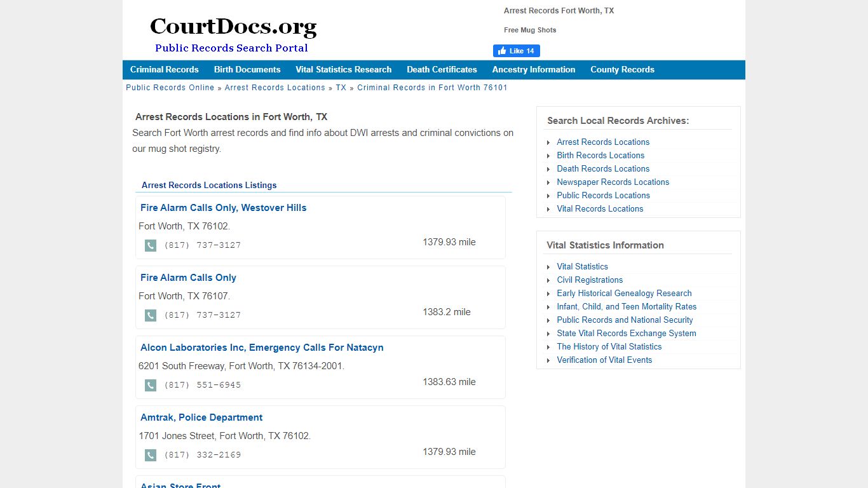This screenshot has width=868, height=488.
Task: Click arrow bullet beside Verification of Vital Events
Action: (x=548, y=360)
